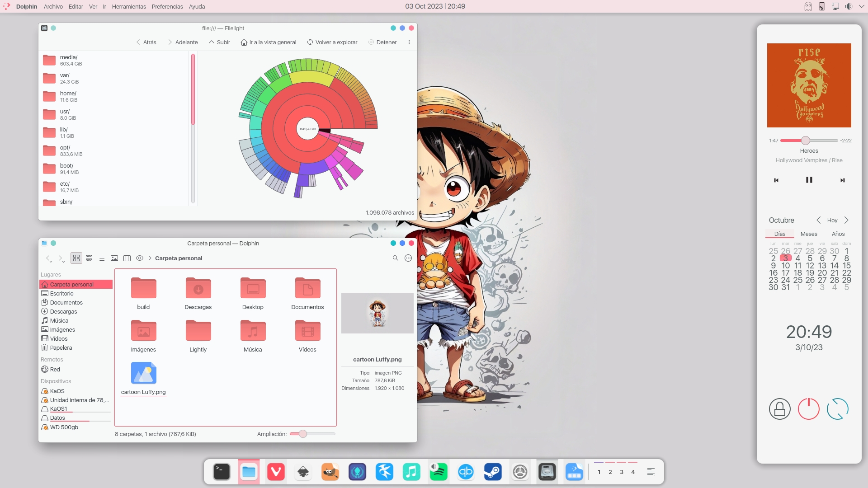Viewport: 868px width, 488px height.
Task: Switch calendar to Años tab
Action: coord(838,234)
